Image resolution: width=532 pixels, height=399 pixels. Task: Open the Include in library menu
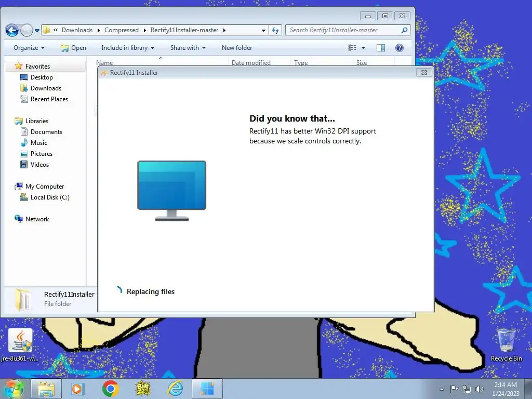128,48
